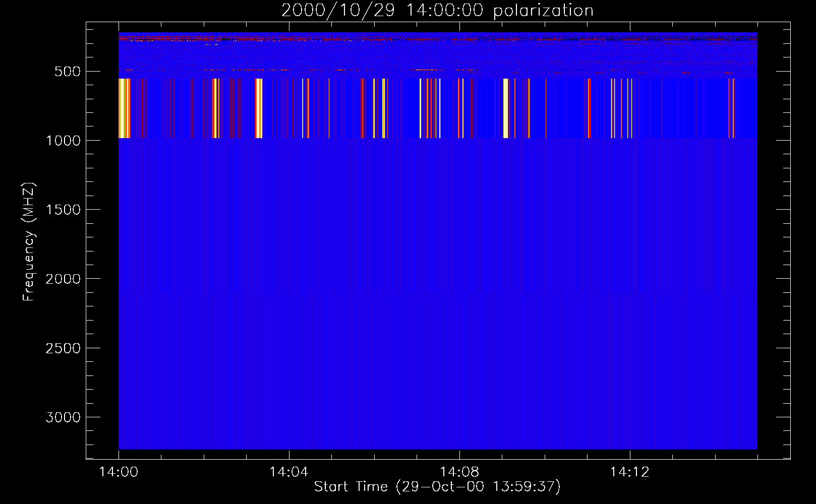Viewport: 816px width, 504px height.
Task: Click the plot title '2000/10/29 14:00:00 polarization'
Action: [437, 11]
